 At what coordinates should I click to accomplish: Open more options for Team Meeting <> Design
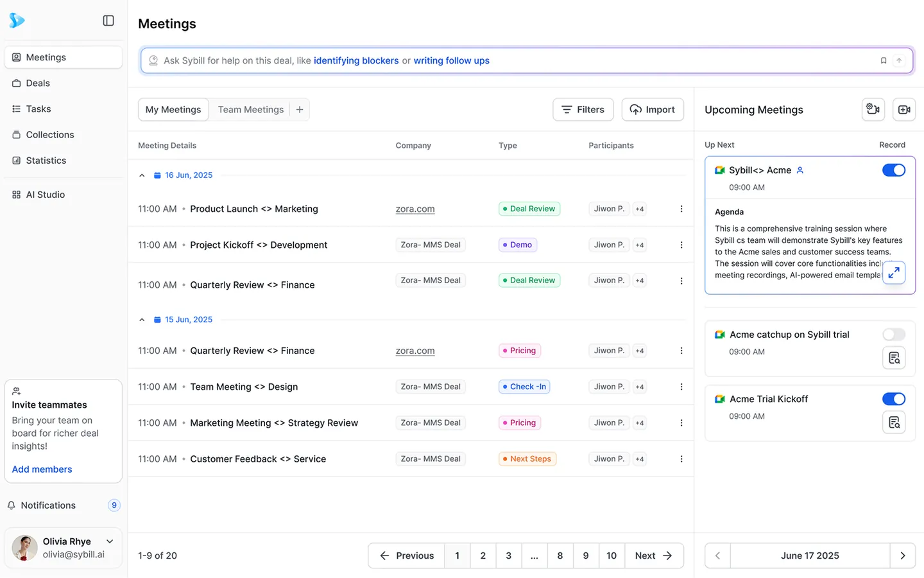[x=681, y=387]
